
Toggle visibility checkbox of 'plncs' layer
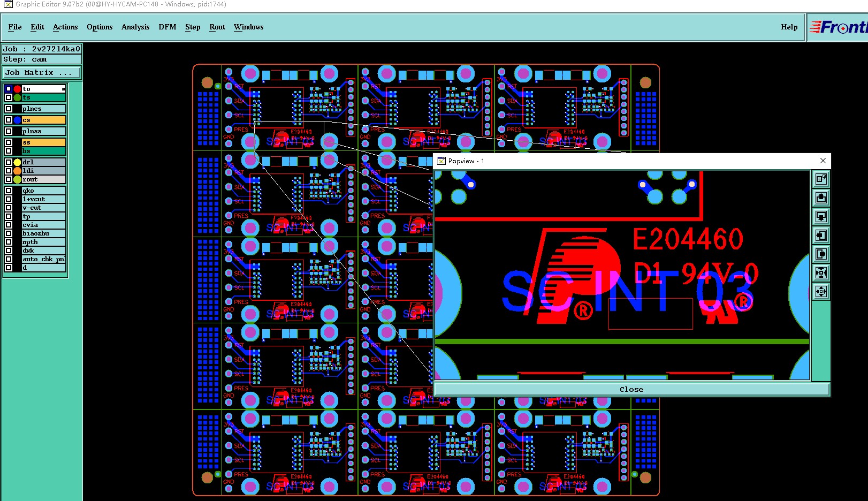pyautogui.click(x=9, y=109)
